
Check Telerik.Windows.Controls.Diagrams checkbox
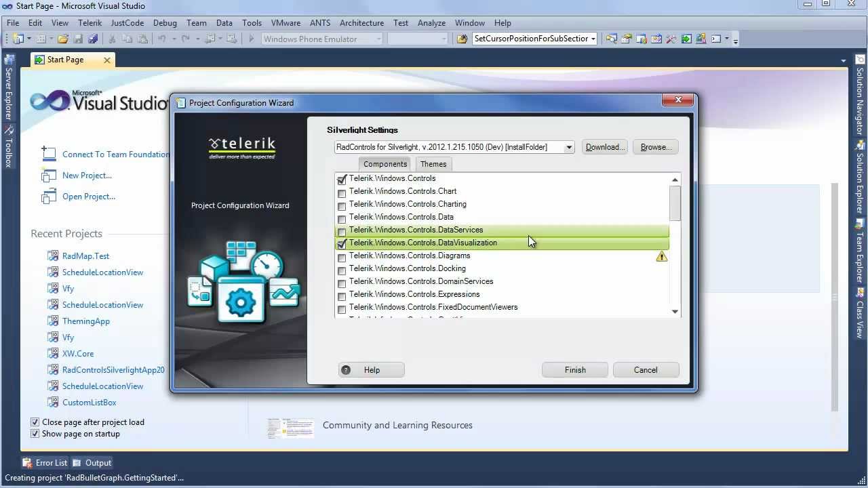tap(342, 258)
